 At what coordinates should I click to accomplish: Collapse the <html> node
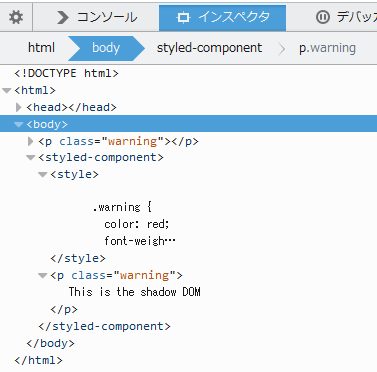pyautogui.click(x=7, y=91)
